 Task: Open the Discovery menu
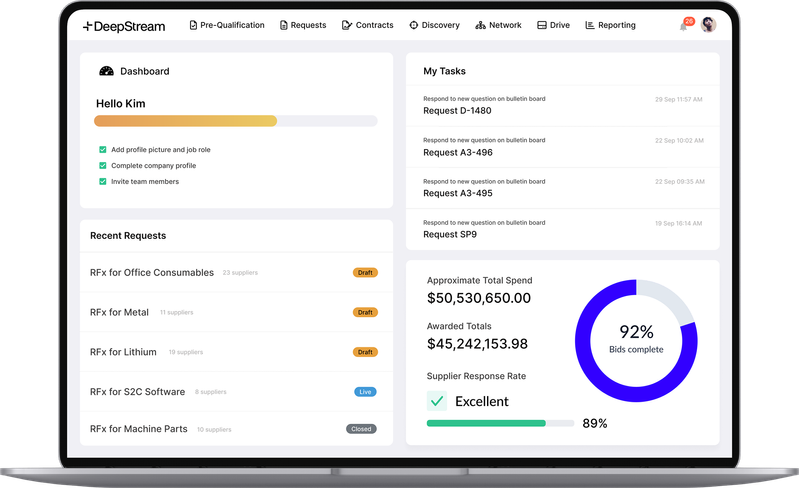coord(434,25)
